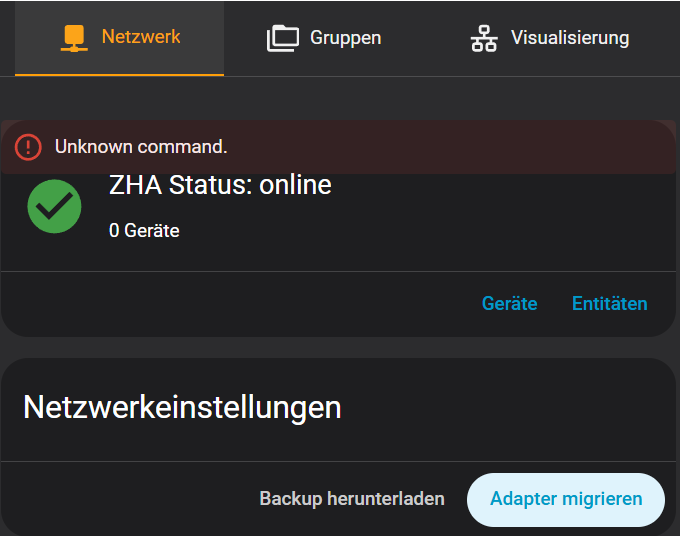Click the Netzwerkeinstellungen heading
Image resolution: width=680 pixels, height=536 pixels.
(182, 407)
